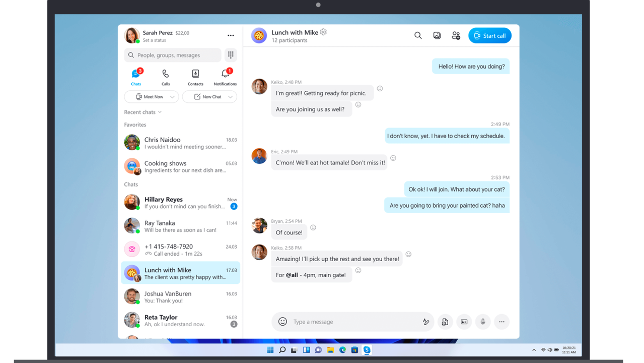Search within the Lunch with Mike conversation
This screenshot has width=644, height=363.
point(417,35)
